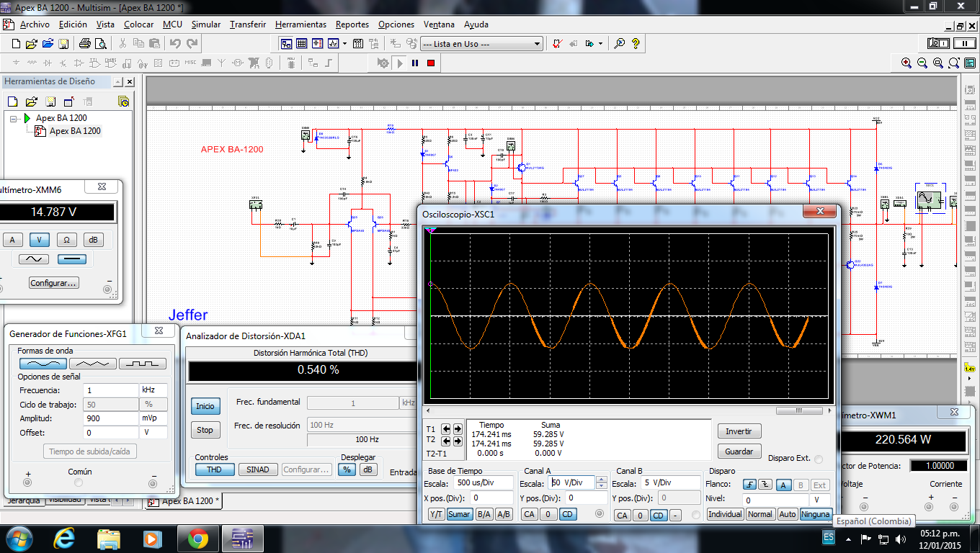Click the Print icon in the main toolbar
The width and height of the screenshot is (980, 553).
[x=85, y=43]
